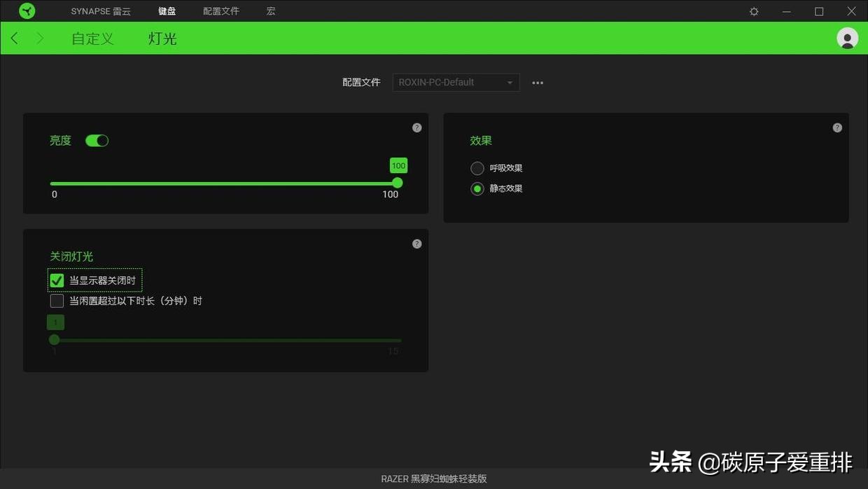The height and width of the screenshot is (489, 868).
Task: Click the forward navigation arrow
Action: click(41, 38)
